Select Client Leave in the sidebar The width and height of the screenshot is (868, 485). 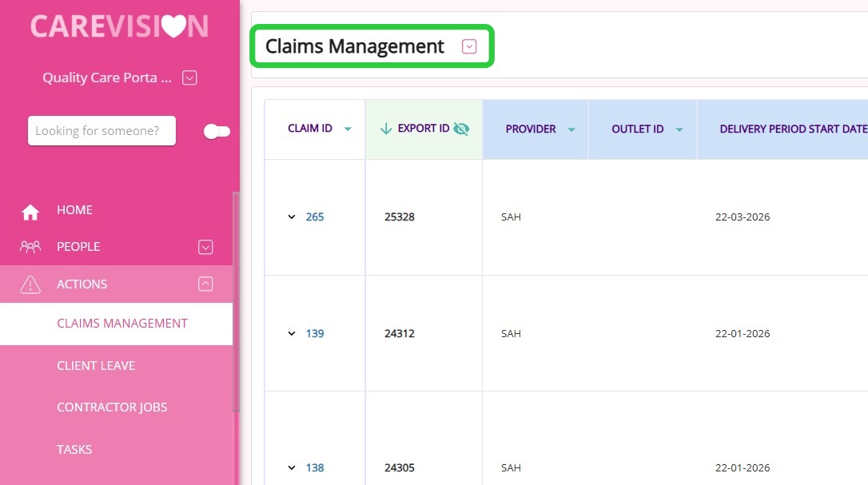[x=96, y=365]
